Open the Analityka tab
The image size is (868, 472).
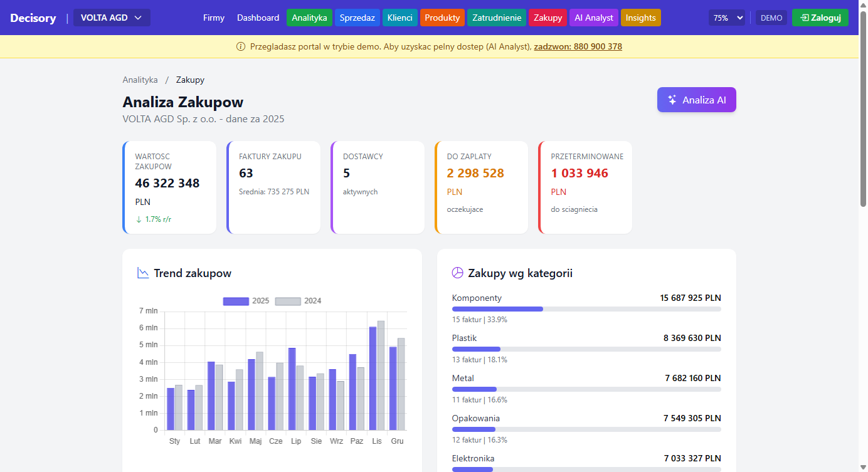[x=309, y=18]
